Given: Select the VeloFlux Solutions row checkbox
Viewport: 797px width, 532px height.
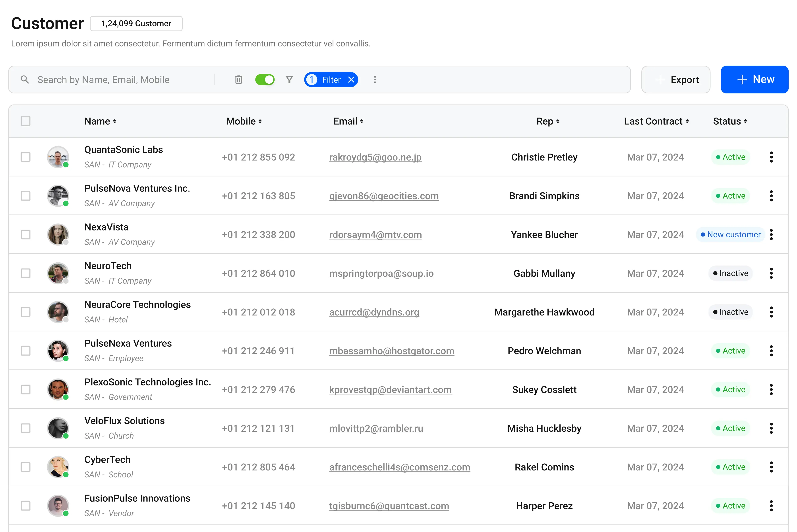Looking at the screenshot, I should (x=25, y=428).
